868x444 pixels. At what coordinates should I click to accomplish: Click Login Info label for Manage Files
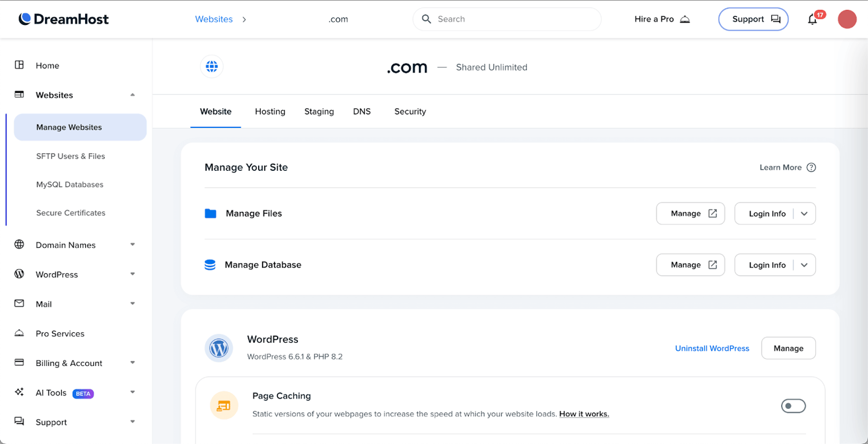coord(767,214)
